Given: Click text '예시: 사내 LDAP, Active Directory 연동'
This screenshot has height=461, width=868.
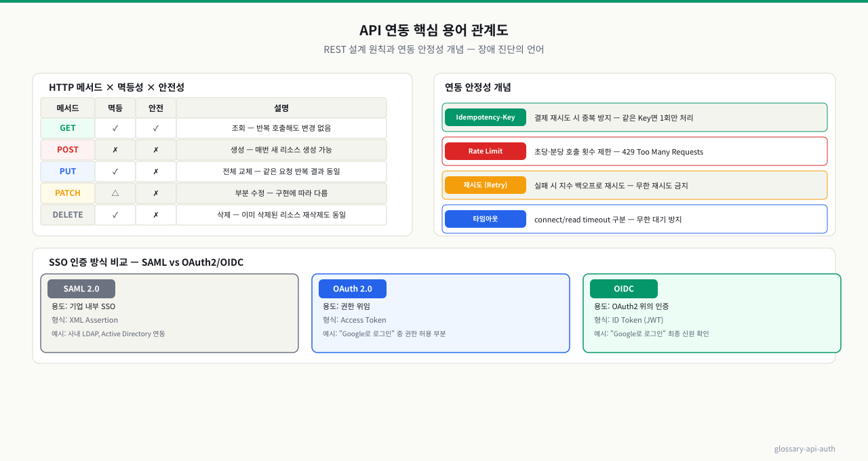Looking at the screenshot, I should [108, 334].
